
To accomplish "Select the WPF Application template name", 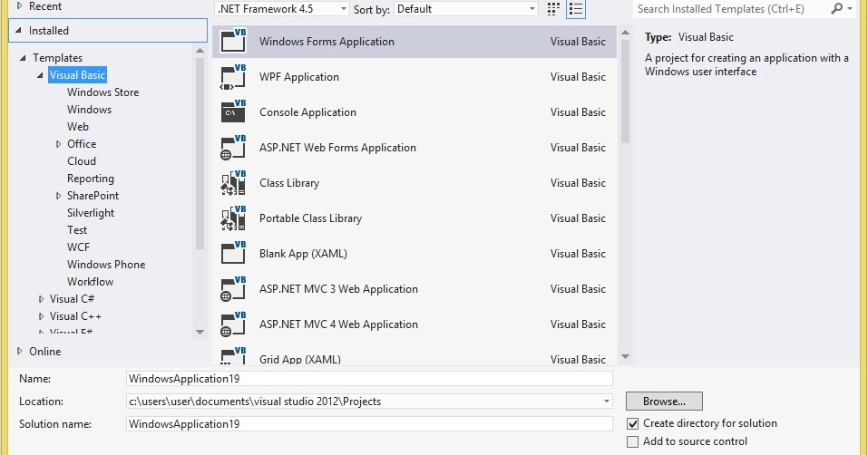I will tap(299, 77).
